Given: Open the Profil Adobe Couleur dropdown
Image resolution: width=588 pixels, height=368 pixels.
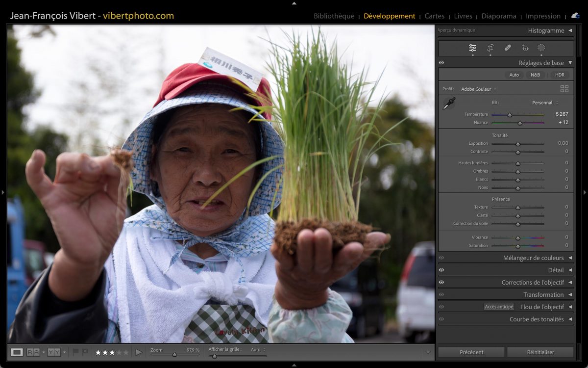Looking at the screenshot, I should (x=478, y=89).
